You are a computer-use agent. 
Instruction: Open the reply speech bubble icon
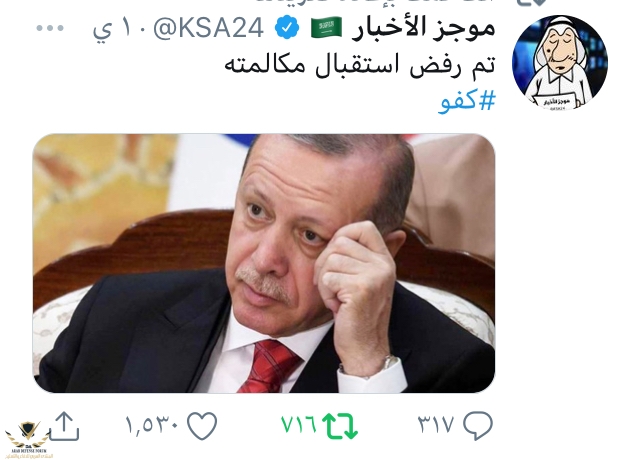pos(478,425)
